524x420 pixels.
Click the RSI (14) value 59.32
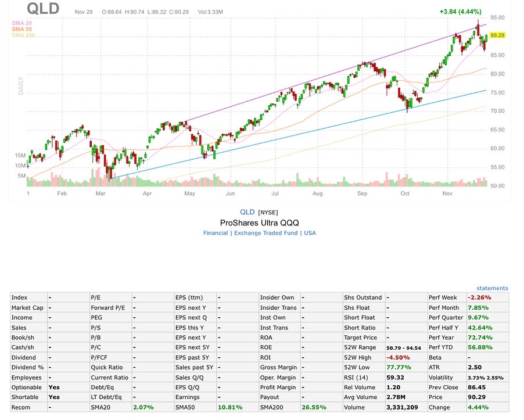click(x=395, y=378)
